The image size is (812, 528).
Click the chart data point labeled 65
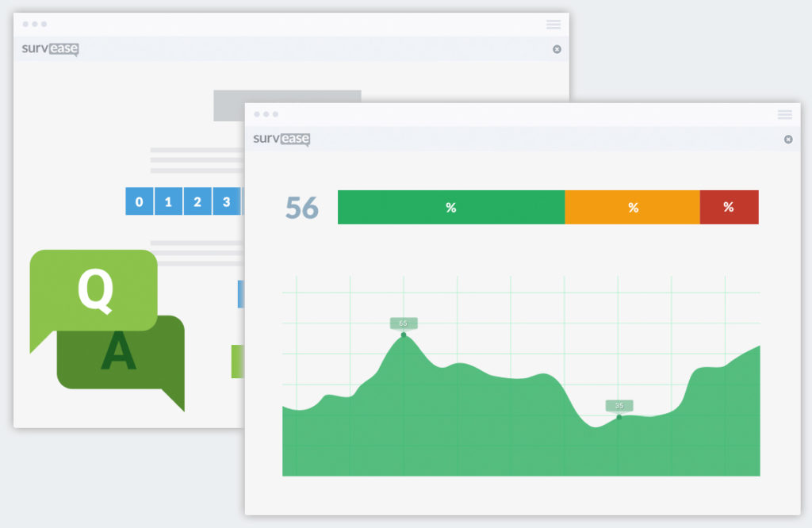404,335
